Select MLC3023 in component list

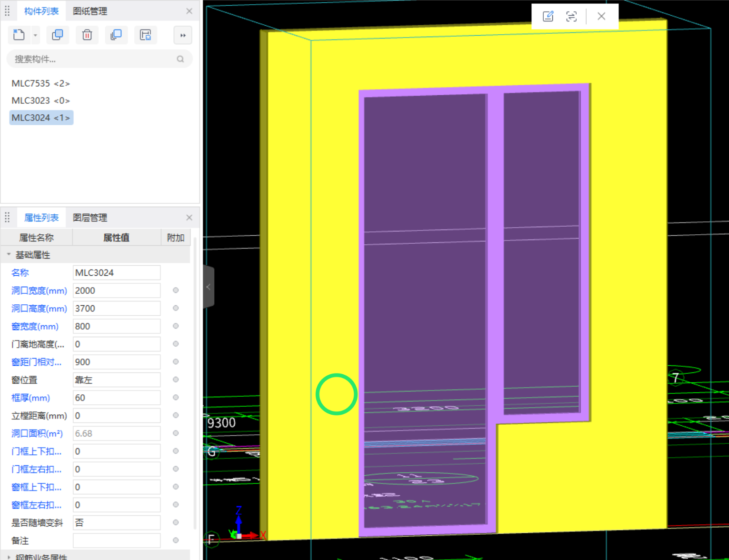point(41,100)
